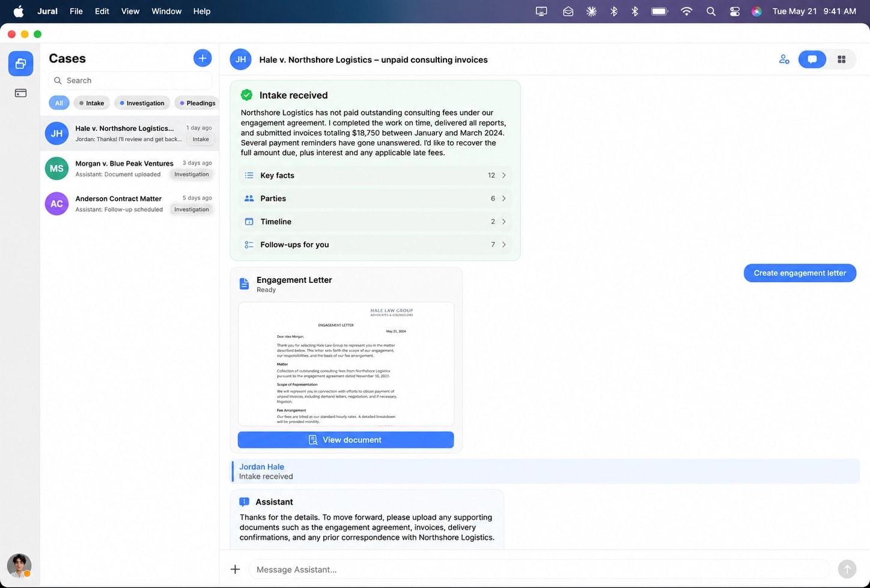Viewport: 870px width, 588px height.
Task: Click the JH avatar in conversation header
Action: tap(241, 59)
